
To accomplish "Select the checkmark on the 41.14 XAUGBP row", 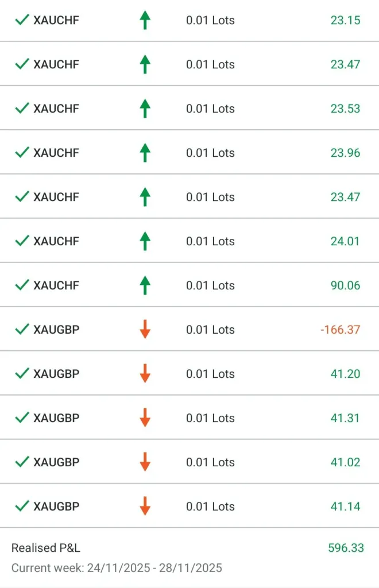I will click(x=22, y=506).
